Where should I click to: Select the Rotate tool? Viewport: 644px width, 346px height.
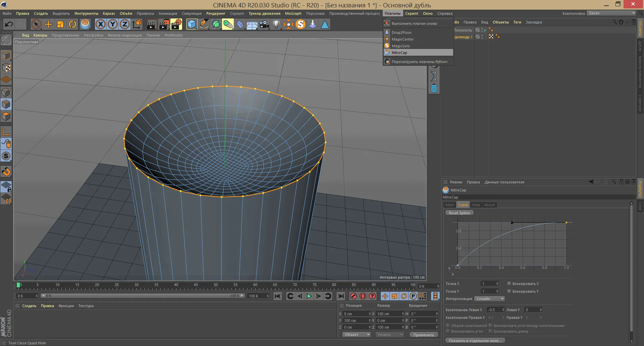72,24
